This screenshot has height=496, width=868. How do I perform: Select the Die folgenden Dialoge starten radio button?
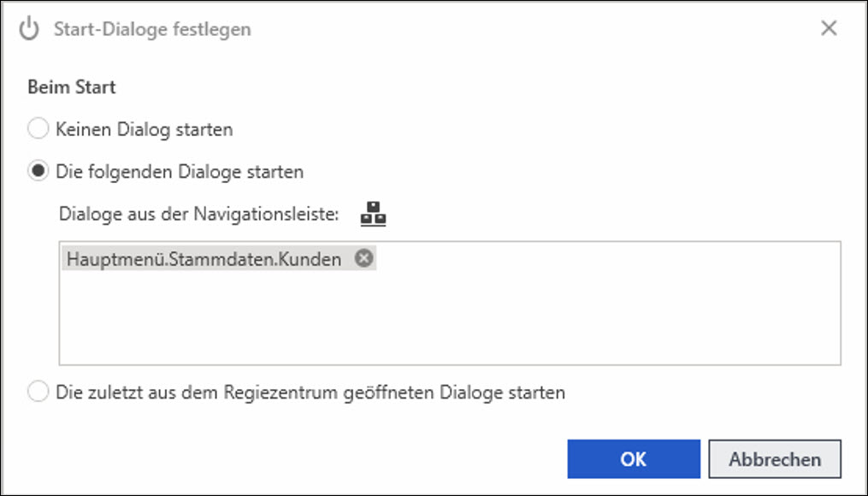(x=38, y=171)
